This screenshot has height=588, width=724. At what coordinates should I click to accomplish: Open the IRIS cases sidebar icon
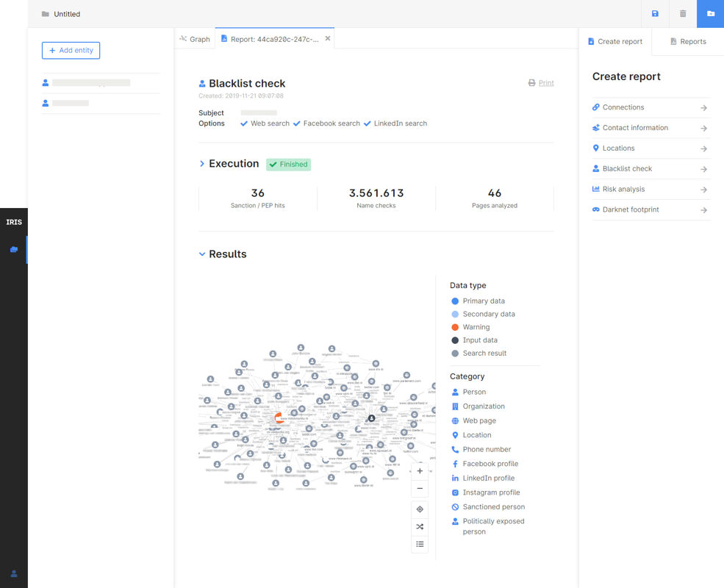[x=14, y=250]
